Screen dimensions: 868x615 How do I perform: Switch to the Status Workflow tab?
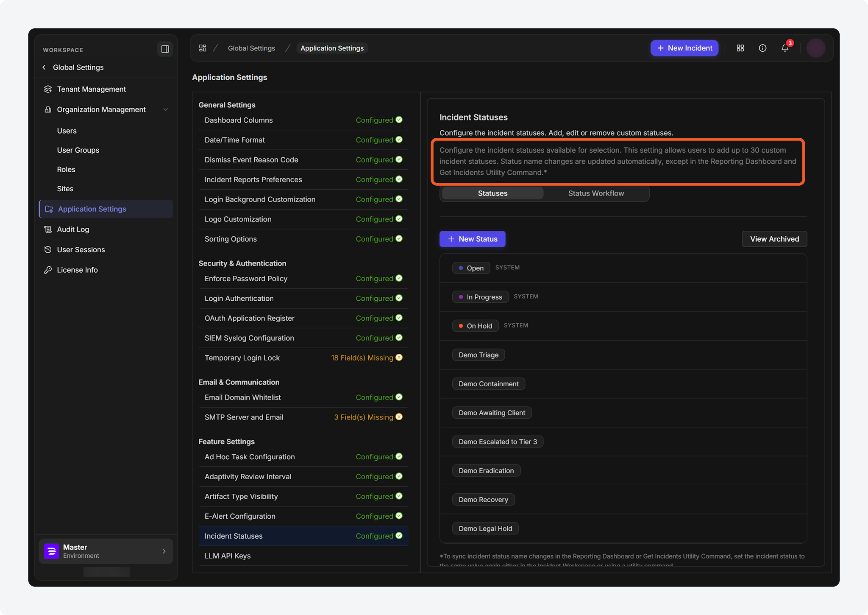point(596,193)
